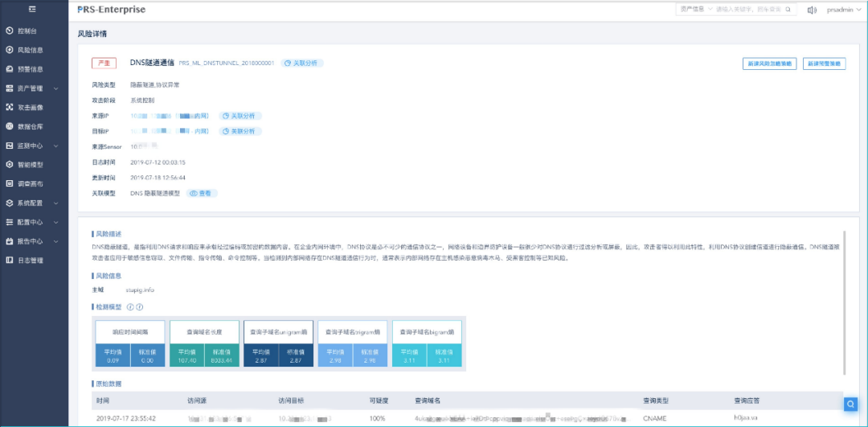Screen dimensions: 868x427
Task: Click the 风险类型 value 隐蔽隧道,协议异常
Action: 154,85
